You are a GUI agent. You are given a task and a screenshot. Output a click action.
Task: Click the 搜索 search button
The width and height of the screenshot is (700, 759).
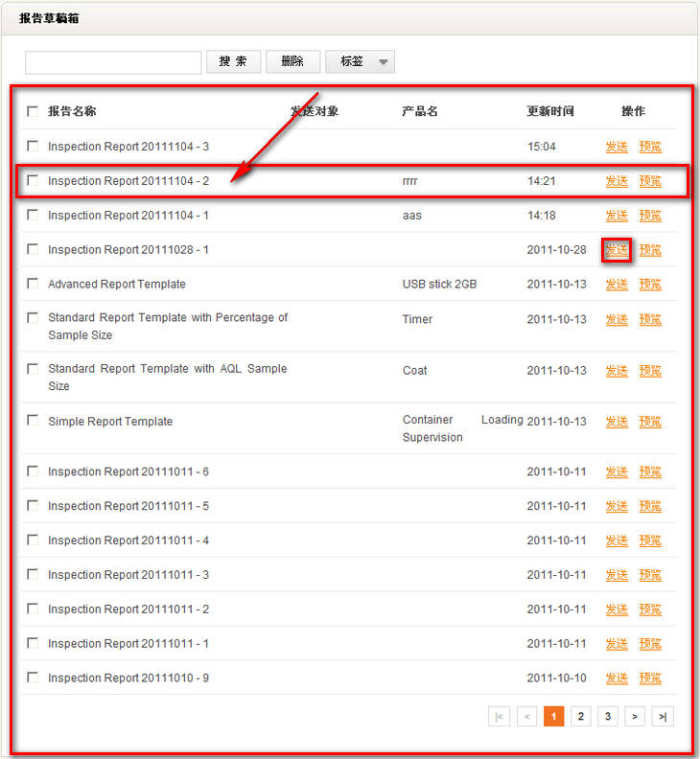pos(233,61)
